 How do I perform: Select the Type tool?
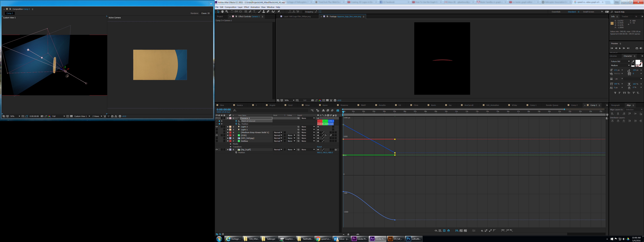[x=254, y=12]
